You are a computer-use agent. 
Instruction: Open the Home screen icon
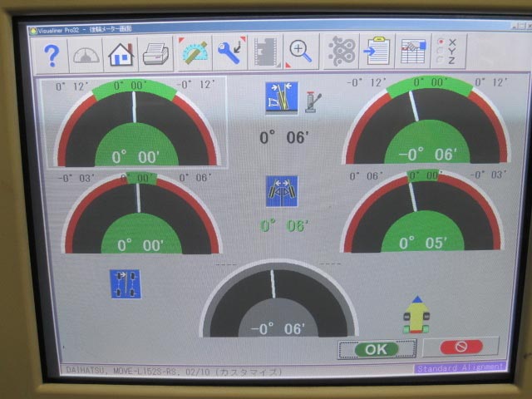click(121, 54)
